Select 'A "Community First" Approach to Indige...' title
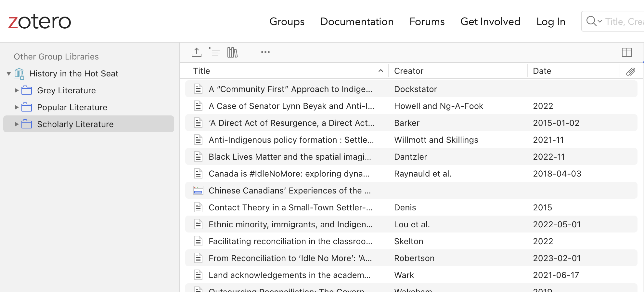This screenshot has height=292, width=644. click(290, 89)
